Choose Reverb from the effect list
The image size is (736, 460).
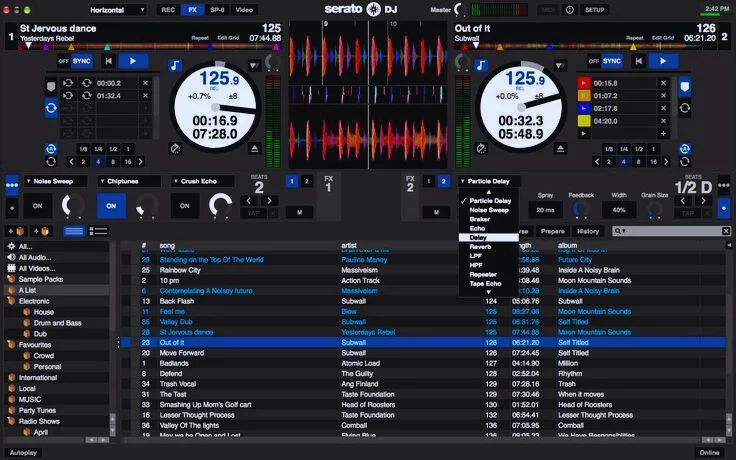pos(488,247)
